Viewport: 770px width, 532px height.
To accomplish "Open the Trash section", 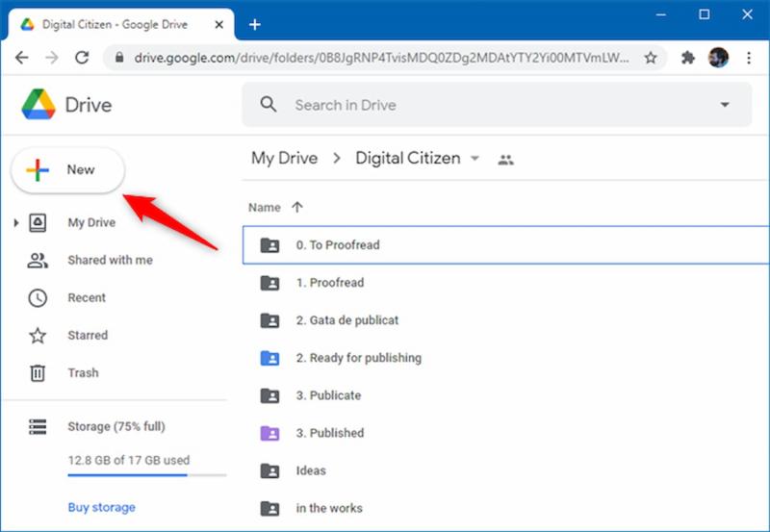I will (83, 373).
